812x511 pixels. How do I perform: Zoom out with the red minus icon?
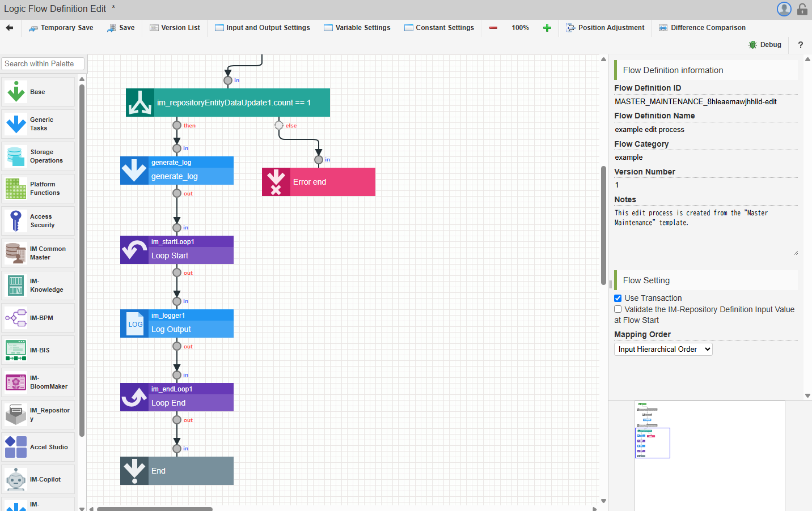(493, 28)
